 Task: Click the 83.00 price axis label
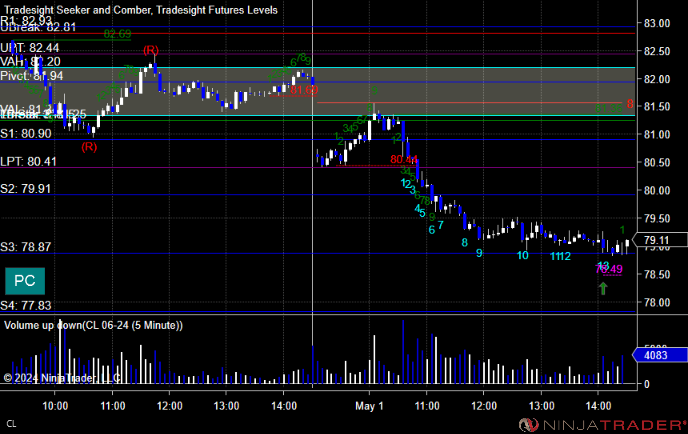tap(657, 23)
